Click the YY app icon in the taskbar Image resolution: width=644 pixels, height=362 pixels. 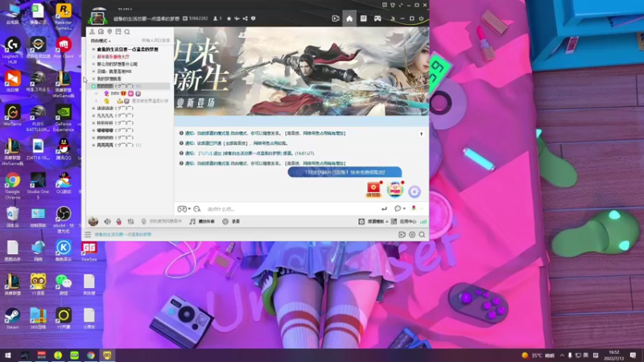point(107,356)
